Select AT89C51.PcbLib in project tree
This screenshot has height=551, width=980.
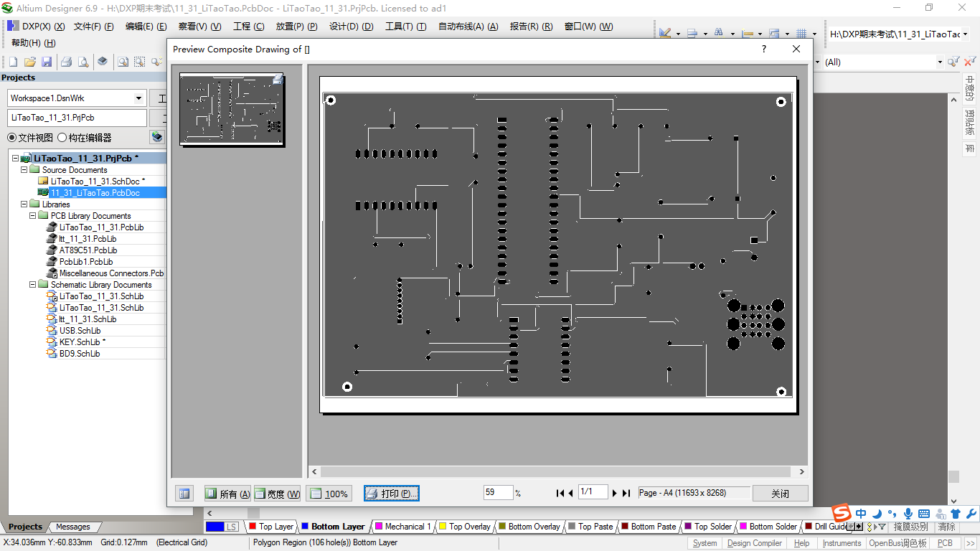click(88, 250)
